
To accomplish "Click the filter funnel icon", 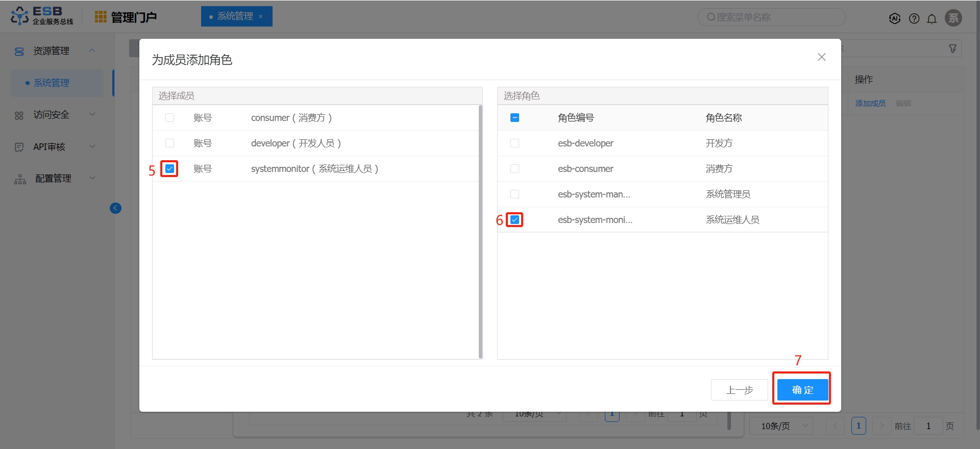I will [x=952, y=48].
